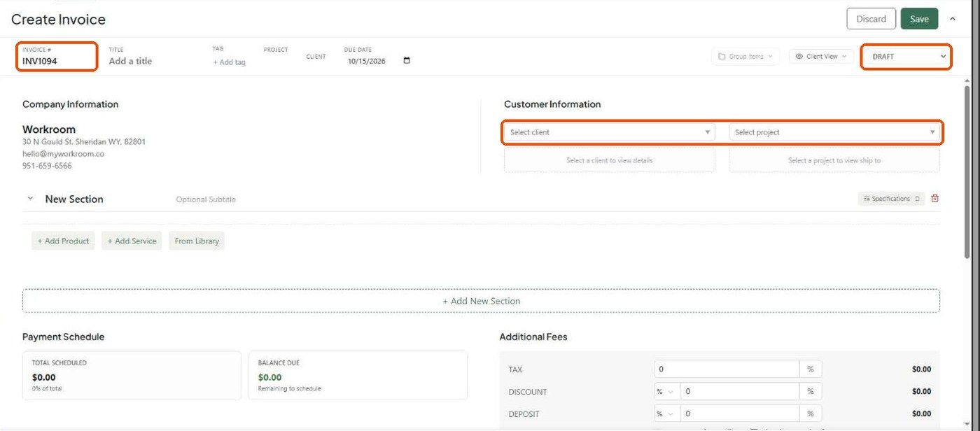Click the Save button
This screenshot has height=431, width=980.
(x=919, y=19)
